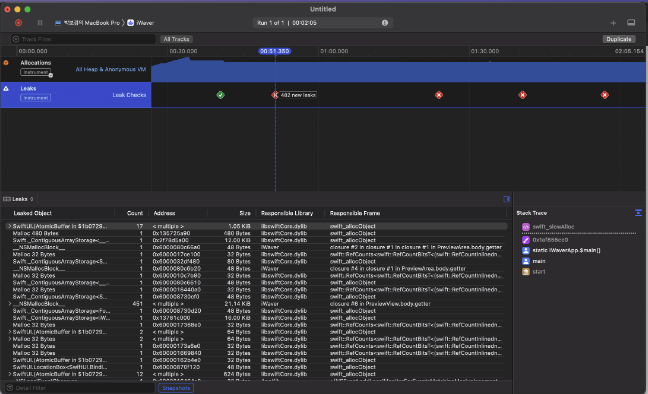Sort by Address column header

[164, 213]
